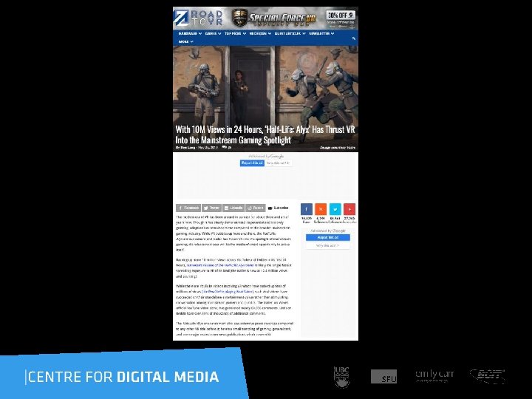Viewport: 532px width, 399px height.
Task: Open the search magnifier in the navigation bar
Action: point(354,38)
